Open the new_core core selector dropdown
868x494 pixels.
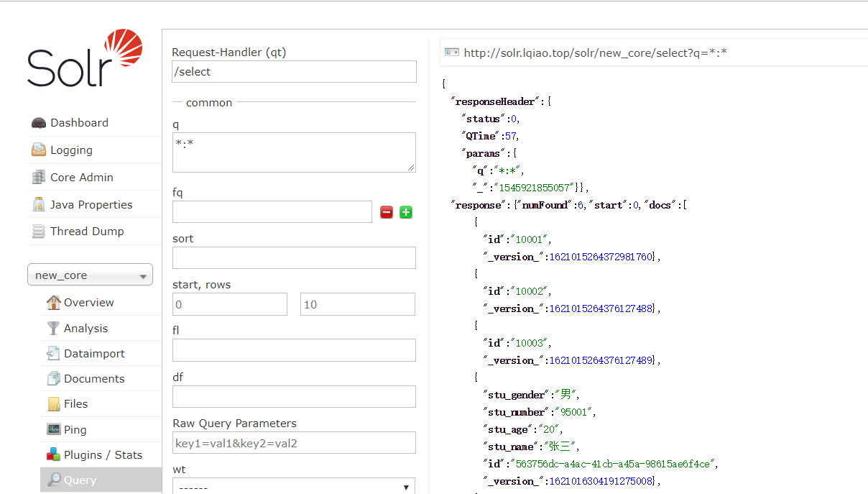pos(90,275)
